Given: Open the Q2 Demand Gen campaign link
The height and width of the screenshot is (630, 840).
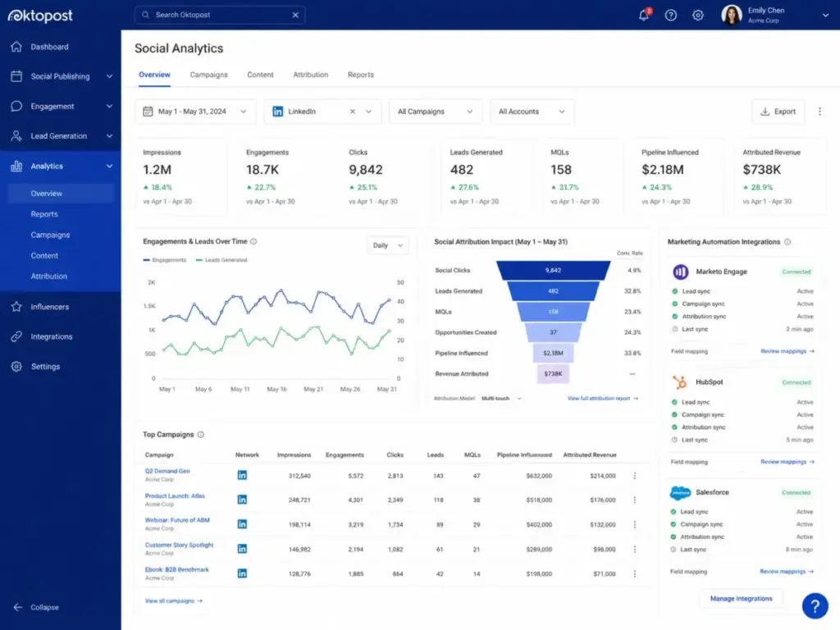Looking at the screenshot, I should coord(167,471).
